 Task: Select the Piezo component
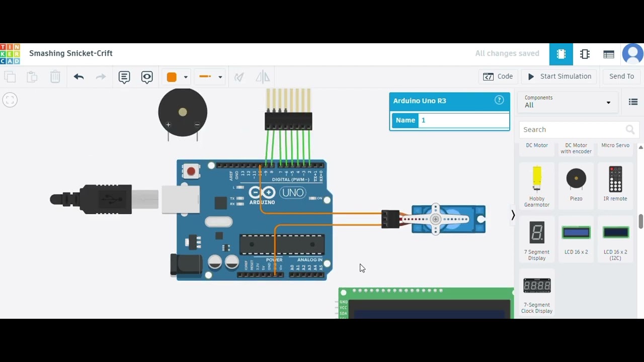(x=576, y=185)
